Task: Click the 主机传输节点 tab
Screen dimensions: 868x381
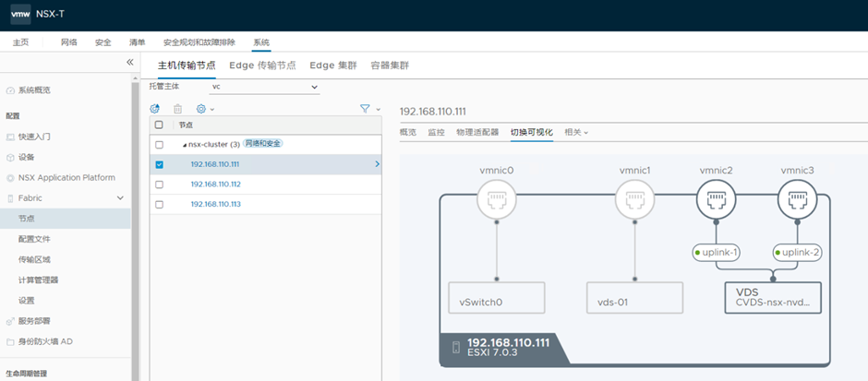Action: click(187, 65)
